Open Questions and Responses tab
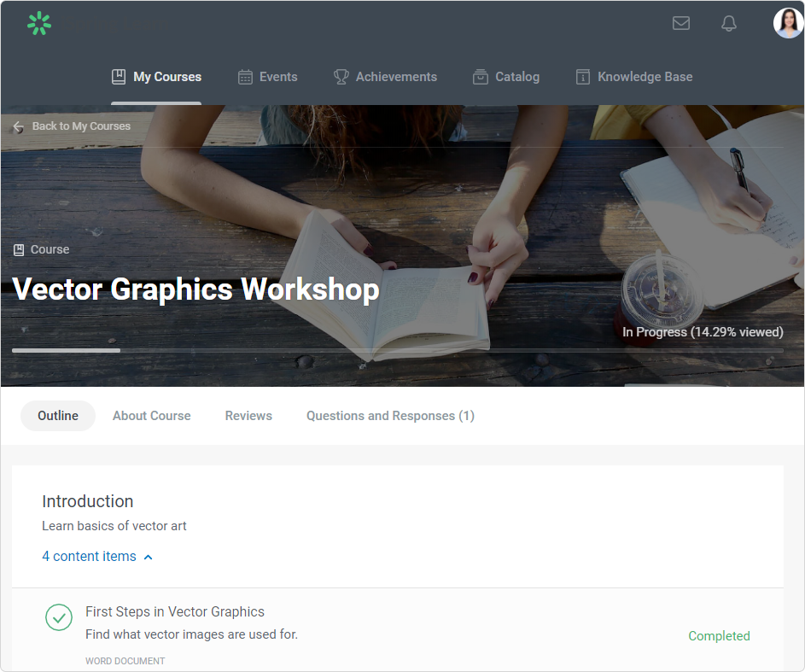The image size is (805, 672). pos(390,416)
